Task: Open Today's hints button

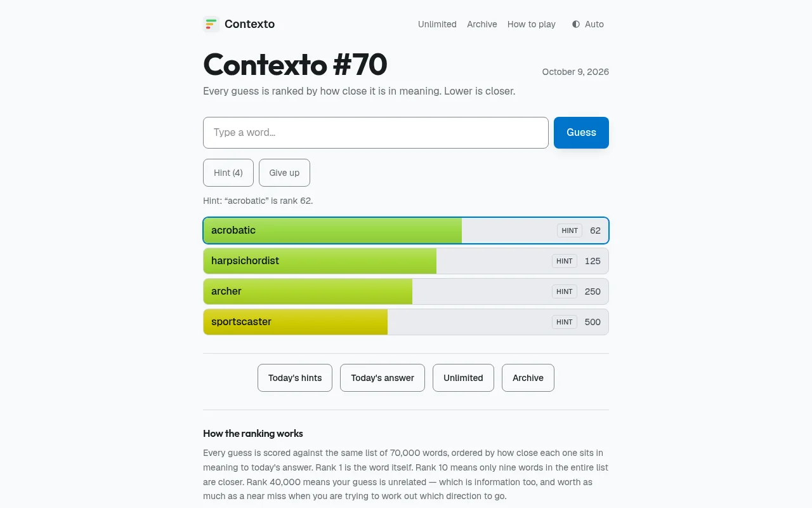Action: click(295, 378)
